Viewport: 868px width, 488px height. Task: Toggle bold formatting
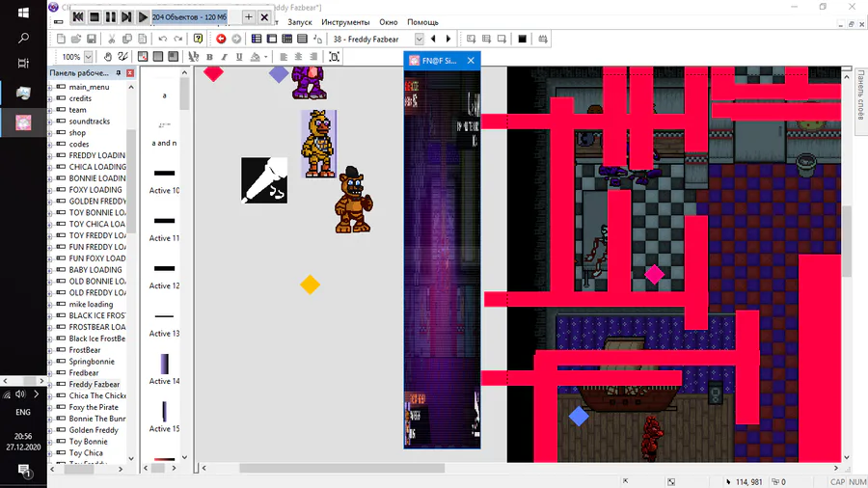pos(209,57)
